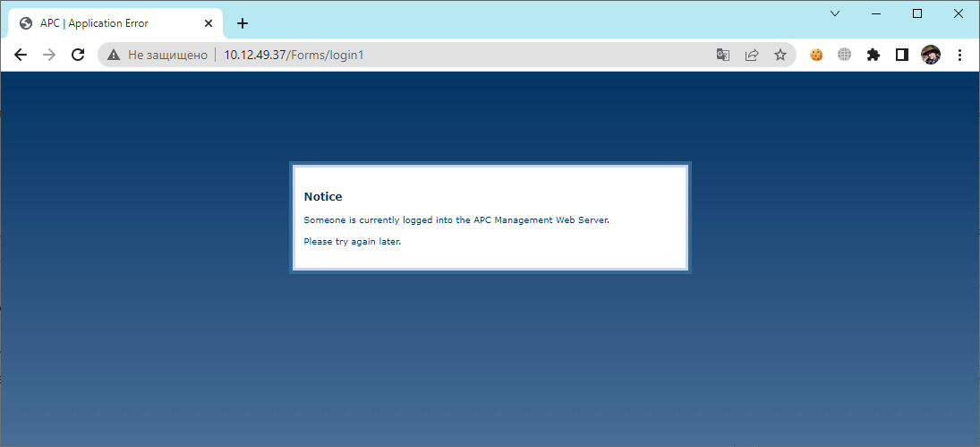Click the Google Translate icon in address bar
The height and width of the screenshot is (447, 980).
click(x=723, y=55)
